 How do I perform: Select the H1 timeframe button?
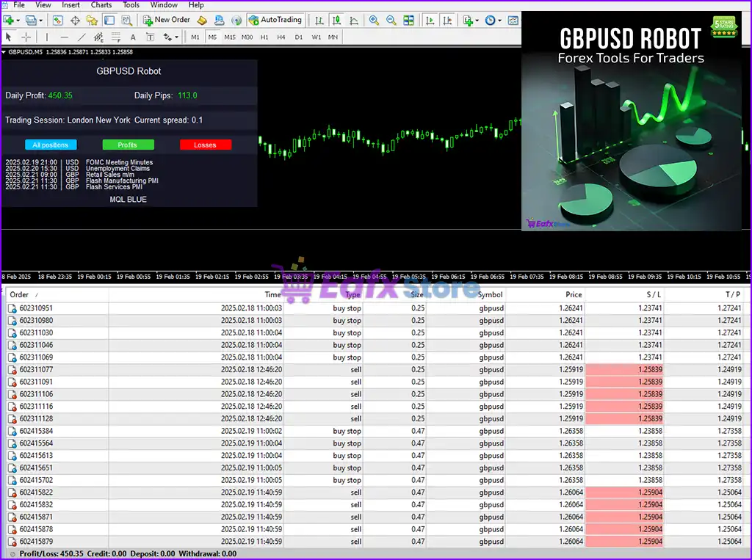264,37
